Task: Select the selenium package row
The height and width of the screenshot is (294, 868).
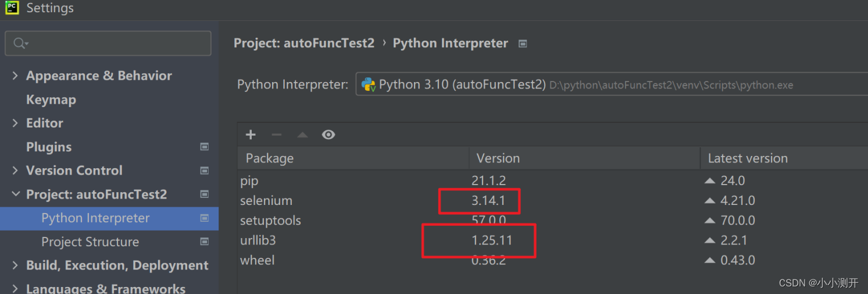Action: pyautogui.click(x=266, y=201)
